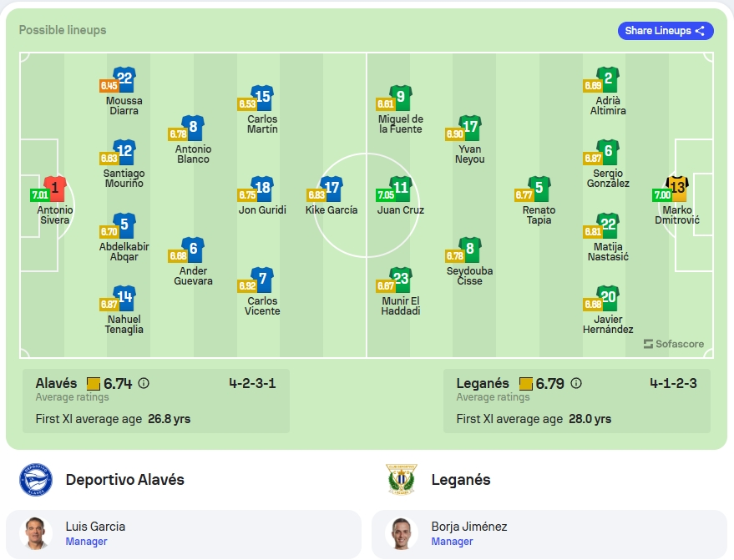Click Juan Cruz's number 11 shirt
Viewport: 734px width, 560px height.
point(401,189)
